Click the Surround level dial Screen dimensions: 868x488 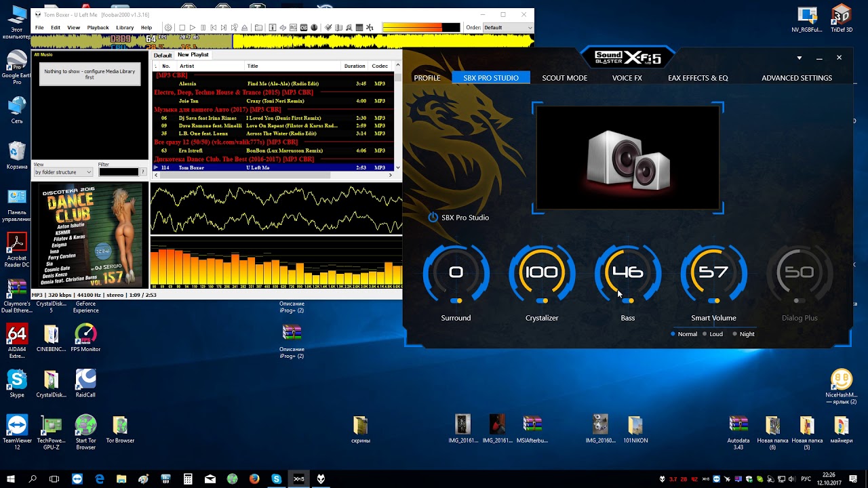[x=456, y=272]
